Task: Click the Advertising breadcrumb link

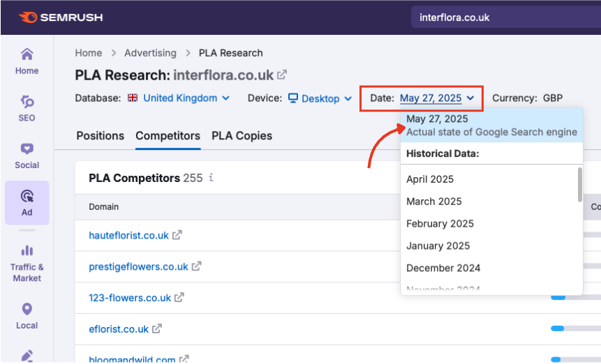Action: coord(150,53)
